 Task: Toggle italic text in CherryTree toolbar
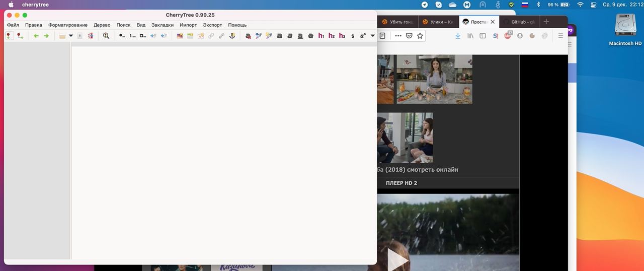tap(290, 36)
